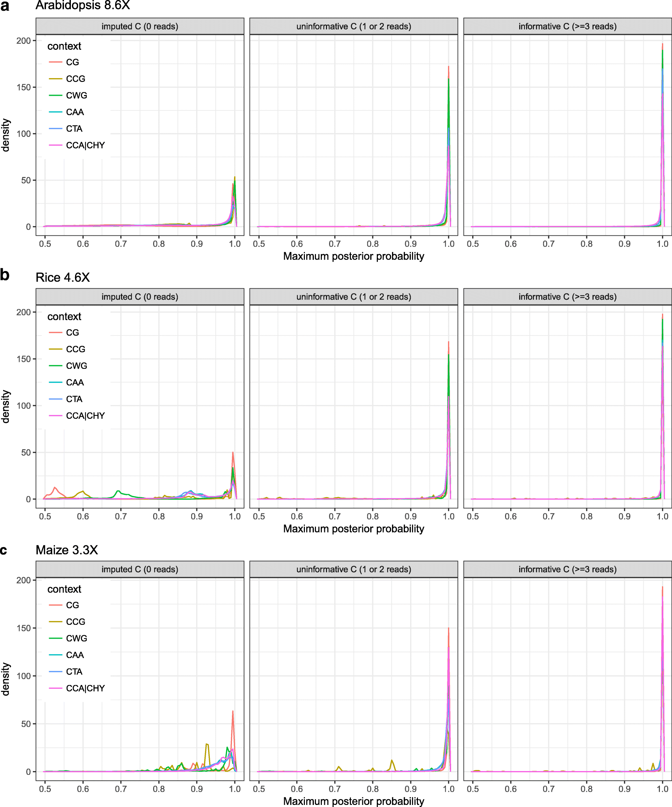Click the 'density' y-axis title of Maize row
This screenshot has height=807, width=672.
click(6, 679)
